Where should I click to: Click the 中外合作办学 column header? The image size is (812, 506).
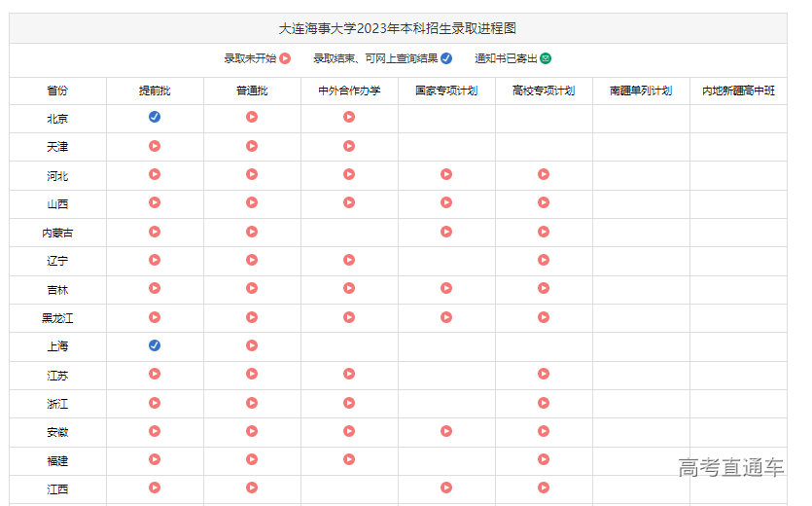point(349,90)
